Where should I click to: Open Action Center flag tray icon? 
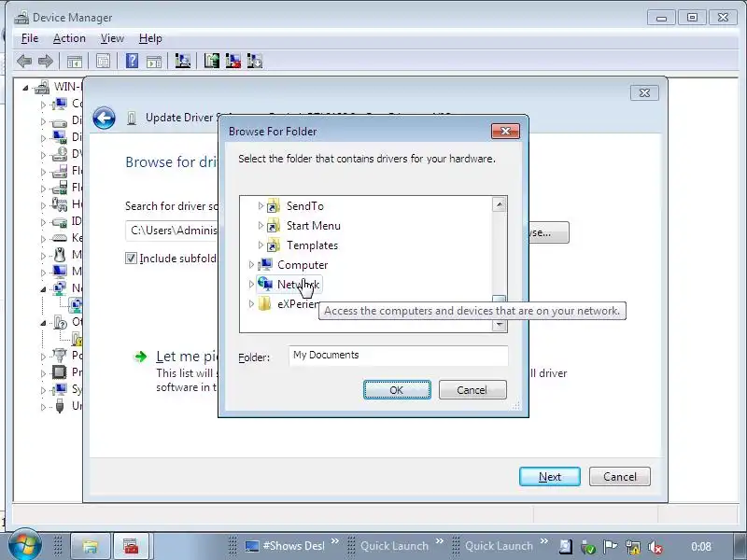tap(611, 546)
